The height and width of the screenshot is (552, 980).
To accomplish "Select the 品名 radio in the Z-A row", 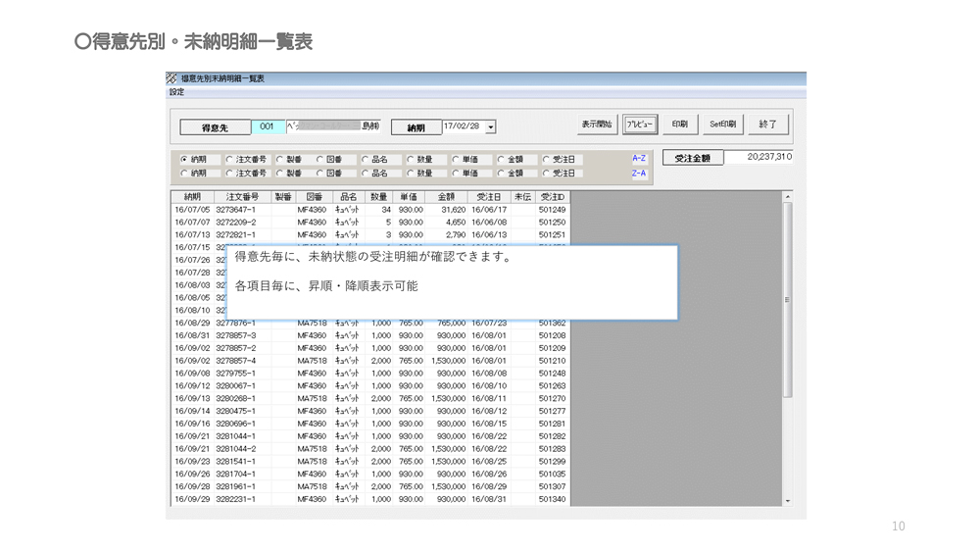I will pyautogui.click(x=366, y=174).
